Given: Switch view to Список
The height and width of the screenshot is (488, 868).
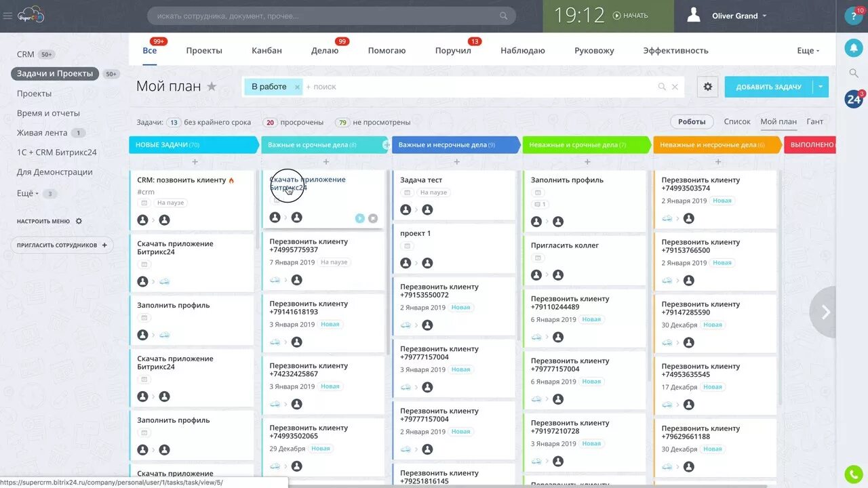Looking at the screenshot, I should click(737, 122).
